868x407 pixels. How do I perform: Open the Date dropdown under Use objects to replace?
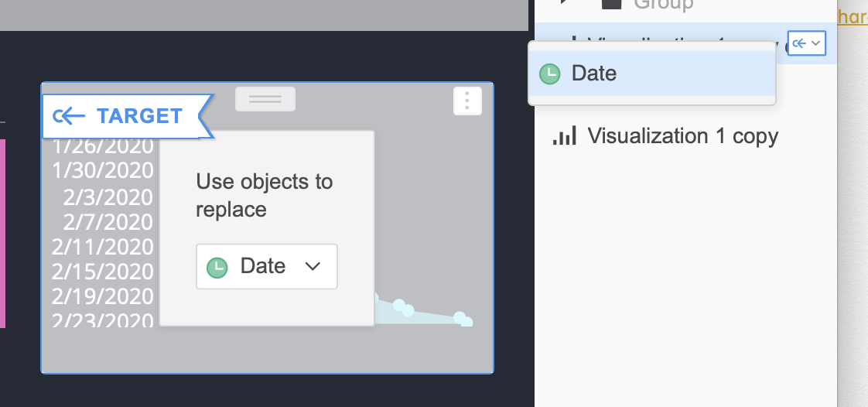pos(267,267)
